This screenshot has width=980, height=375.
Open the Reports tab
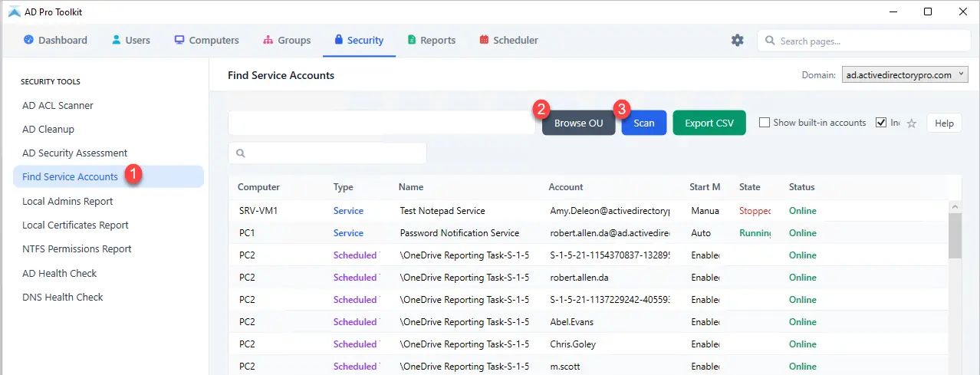431,40
